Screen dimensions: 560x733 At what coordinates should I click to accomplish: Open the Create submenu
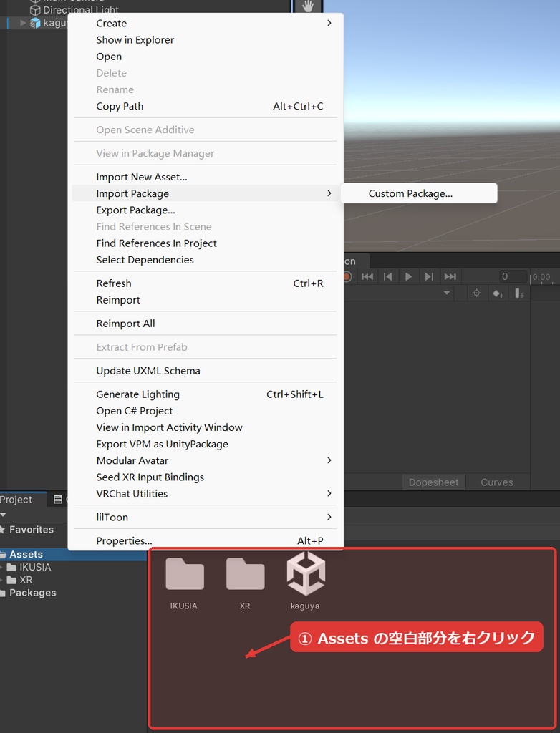click(206, 23)
